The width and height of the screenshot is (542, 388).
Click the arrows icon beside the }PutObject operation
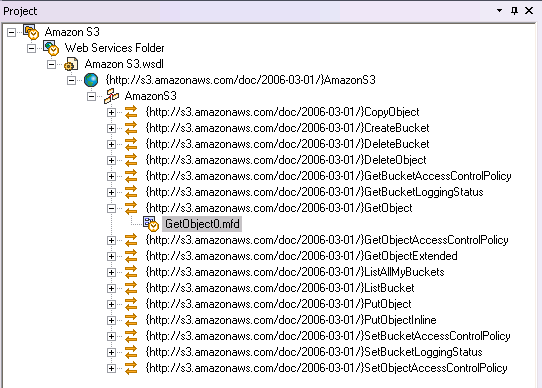pos(131,304)
